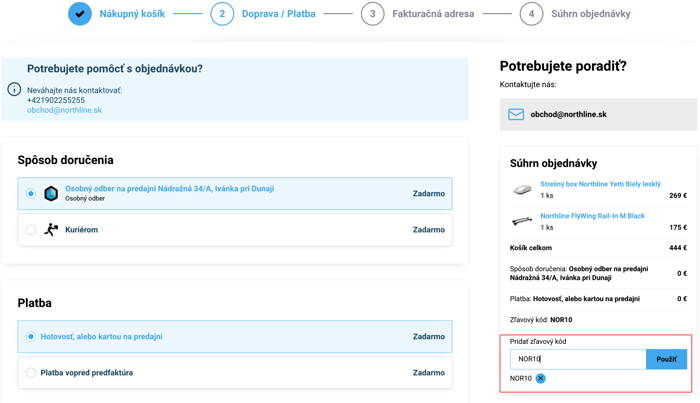700x403 pixels.
Task: Select Kuriérom delivery radio button
Action: (31, 230)
